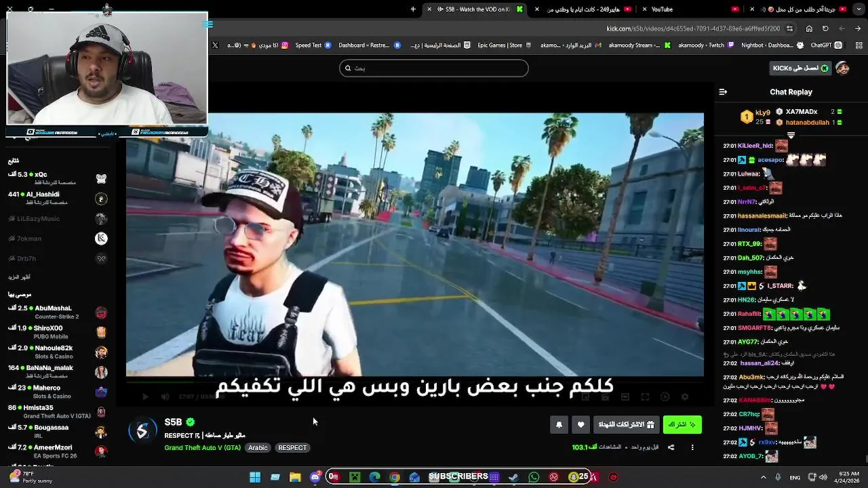This screenshot has width=868, height=488.
Task: Click the green subscribe button
Action: 682,424
